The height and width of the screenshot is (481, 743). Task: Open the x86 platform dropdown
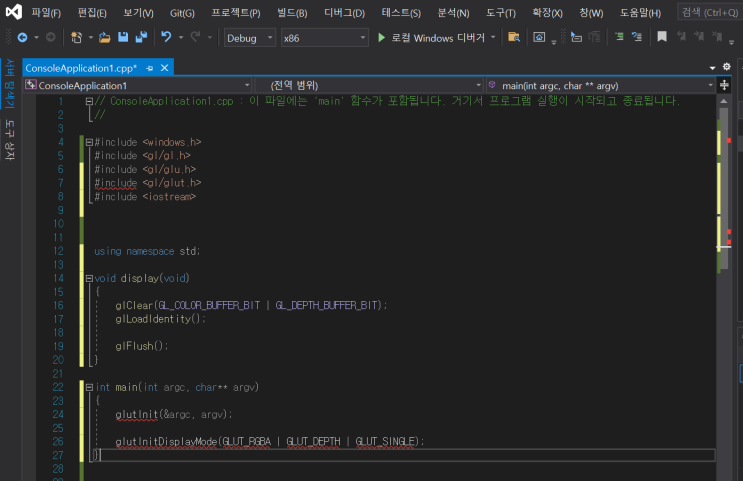click(x=325, y=38)
